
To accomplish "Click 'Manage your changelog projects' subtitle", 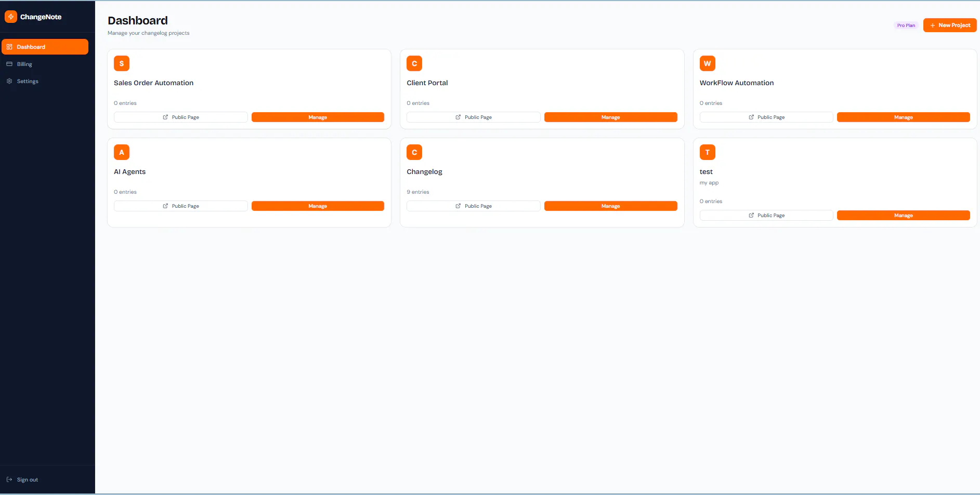I will [x=149, y=33].
